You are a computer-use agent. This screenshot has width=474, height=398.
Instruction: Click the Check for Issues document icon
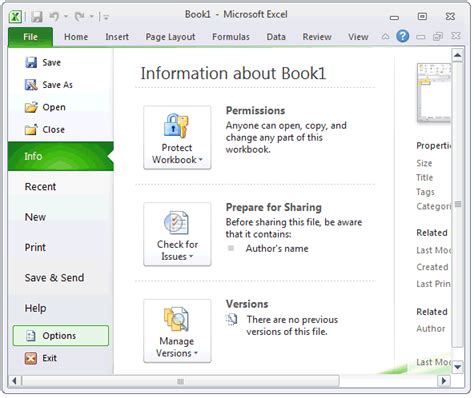click(176, 223)
